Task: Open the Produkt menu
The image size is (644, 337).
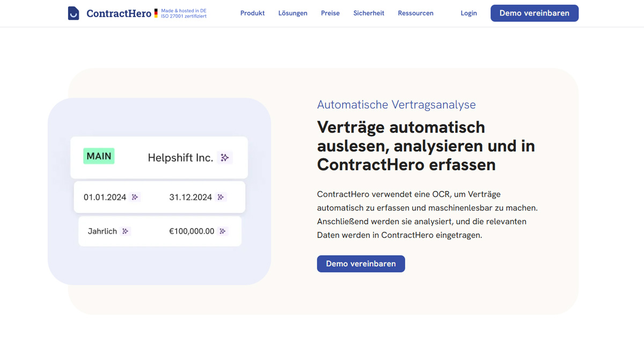Action: tap(252, 13)
